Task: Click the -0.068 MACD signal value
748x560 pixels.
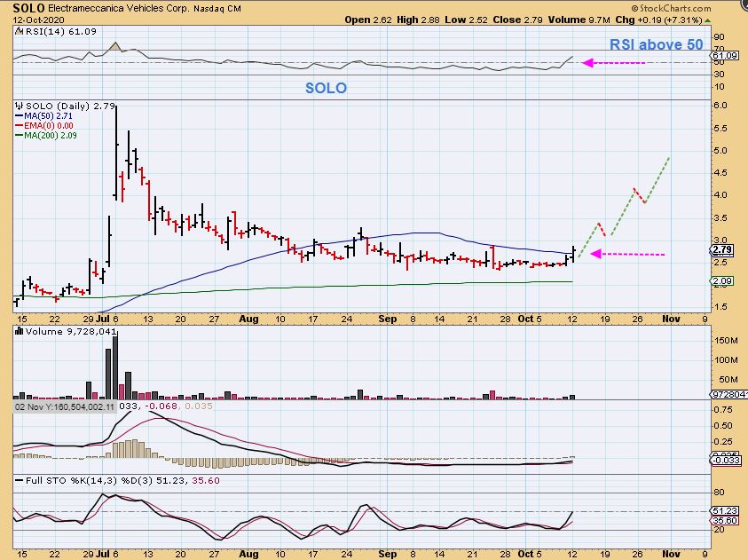Action: coord(161,406)
